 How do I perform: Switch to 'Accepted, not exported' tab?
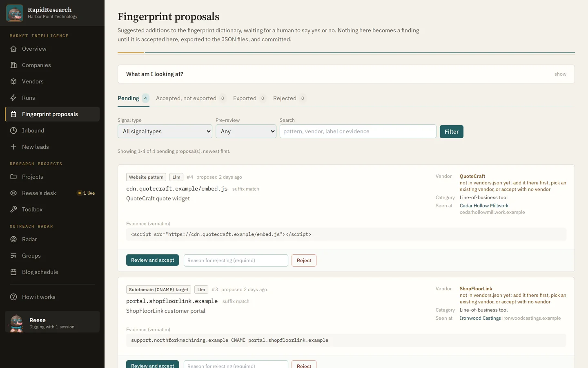(191, 98)
